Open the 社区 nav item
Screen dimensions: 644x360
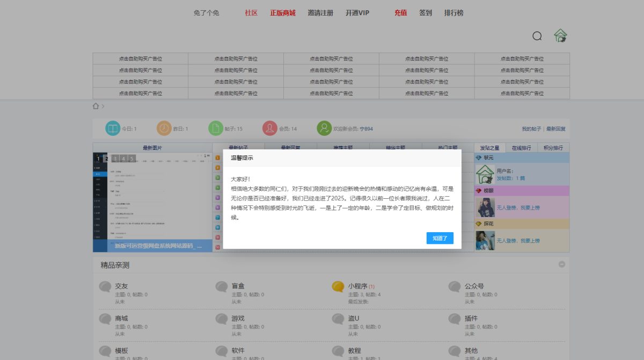pyautogui.click(x=251, y=13)
